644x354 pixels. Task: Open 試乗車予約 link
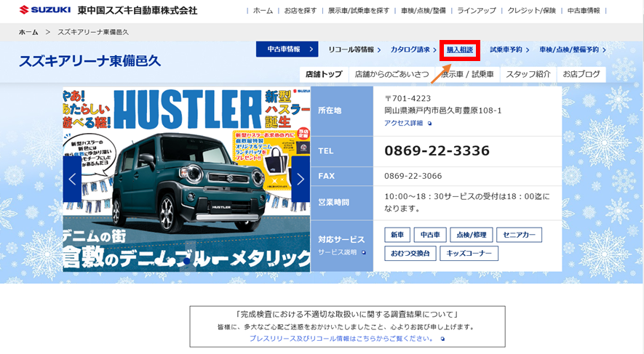[509, 49]
